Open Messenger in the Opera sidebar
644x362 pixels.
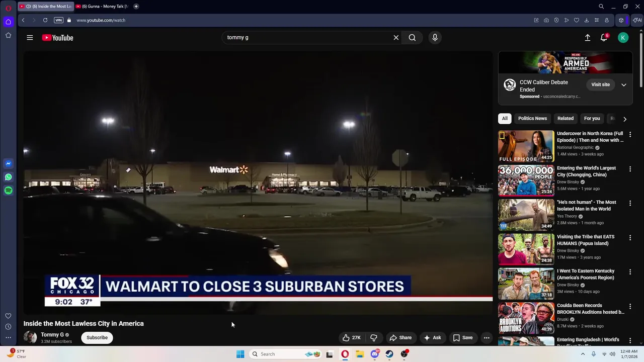tap(8, 163)
